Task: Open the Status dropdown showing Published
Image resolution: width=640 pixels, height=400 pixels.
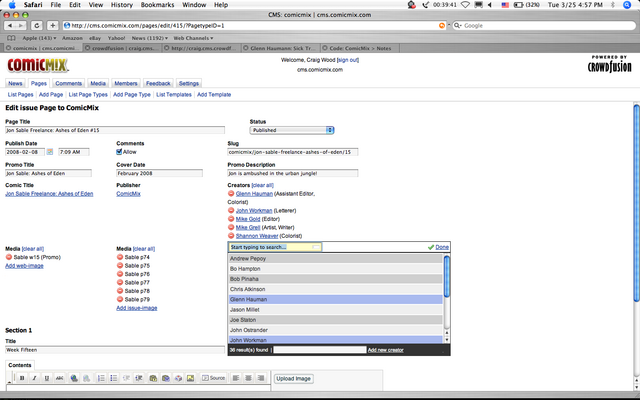Action: [x=292, y=130]
